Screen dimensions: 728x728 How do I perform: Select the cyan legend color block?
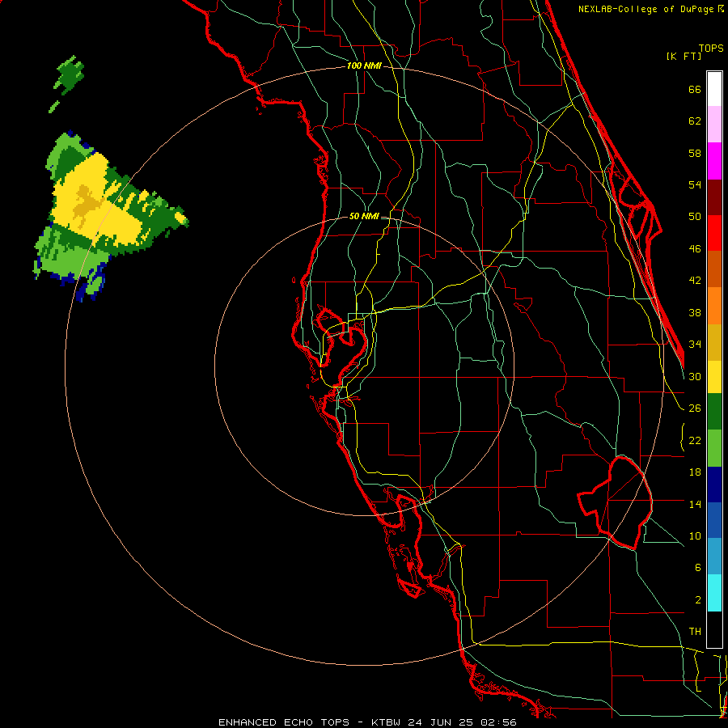tap(714, 593)
